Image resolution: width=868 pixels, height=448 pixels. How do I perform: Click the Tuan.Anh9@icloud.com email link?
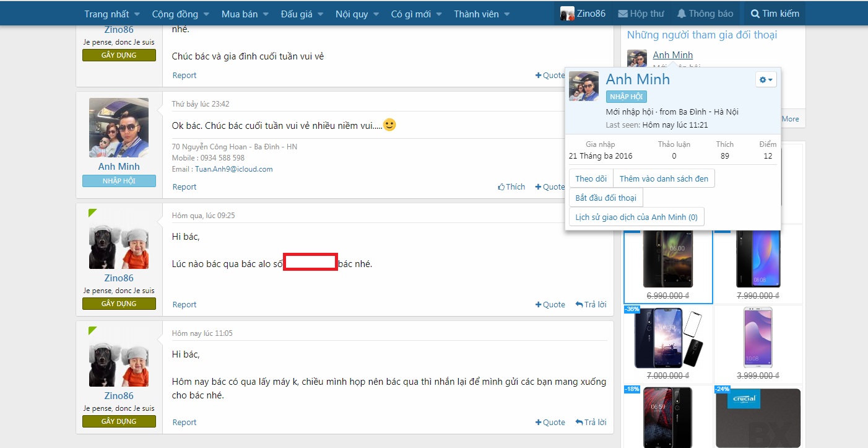tap(233, 169)
